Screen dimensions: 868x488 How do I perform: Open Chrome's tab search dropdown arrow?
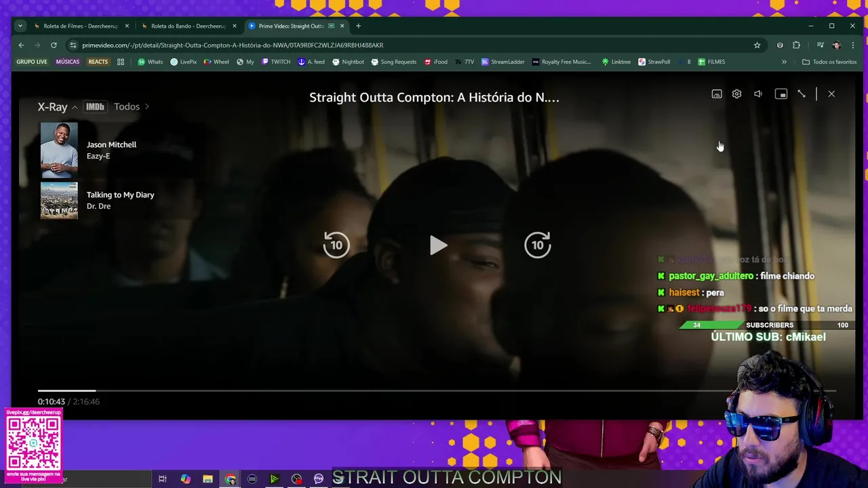click(x=20, y=26)
